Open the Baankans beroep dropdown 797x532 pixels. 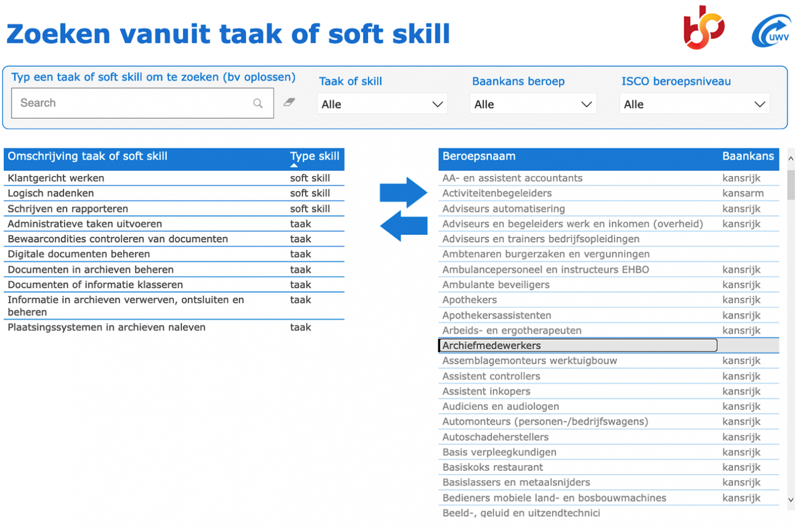click(x=533, y=104)
